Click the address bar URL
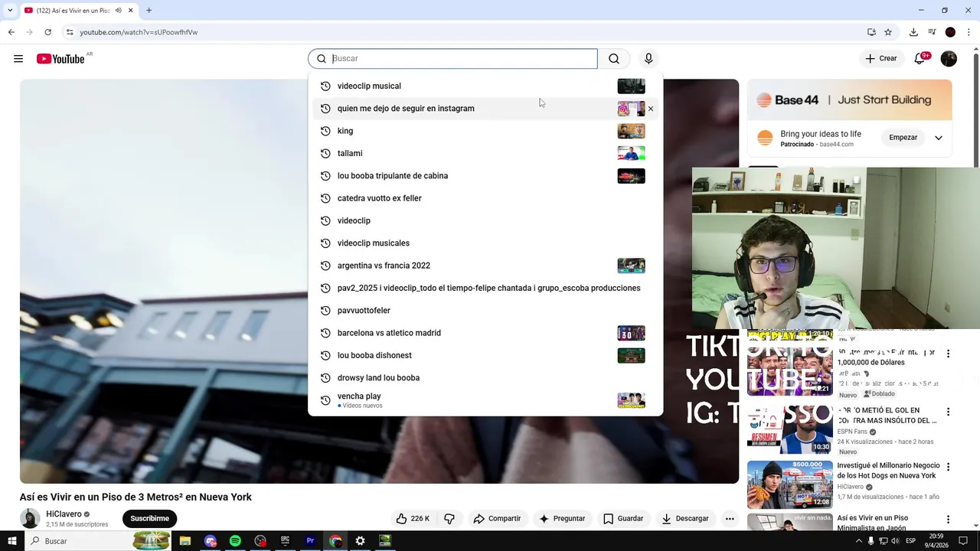980x551 pixels. click(x=139, y=32)
